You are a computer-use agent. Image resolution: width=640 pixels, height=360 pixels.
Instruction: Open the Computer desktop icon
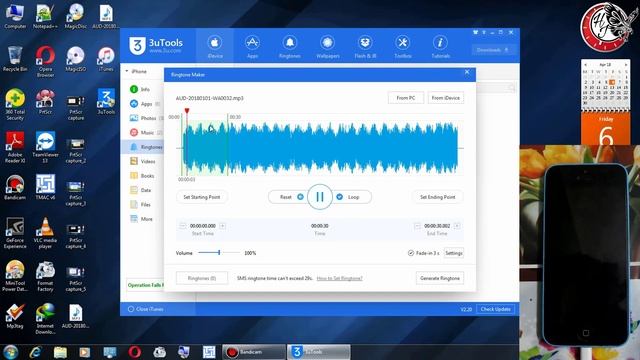click(15, 16)
